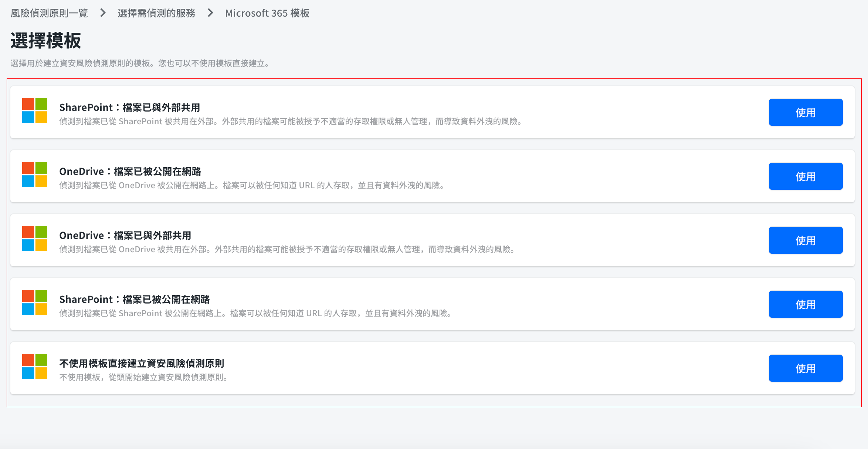This screenshot has width=868, height=449.
Task: Click Microsoft logo beside SharePoint 檔案已與外部共用
Action: (35, 111)
